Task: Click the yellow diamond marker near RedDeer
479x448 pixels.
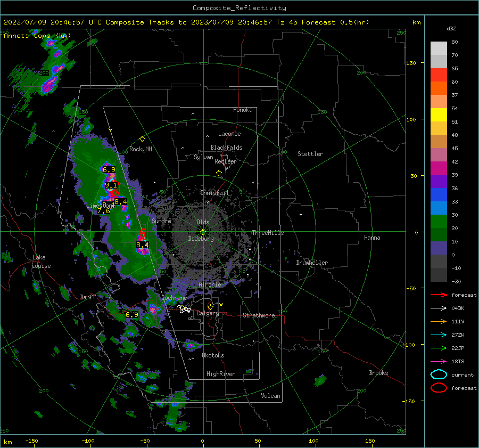Action: tap(219, 173)
